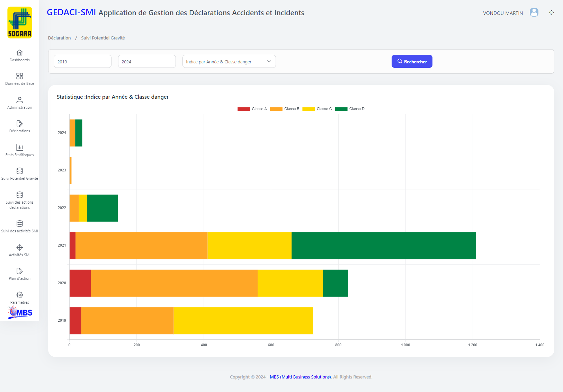This screenshot has height=392, width=563.
Task: Open the top-right settings gear
Action: pos(552,12)
